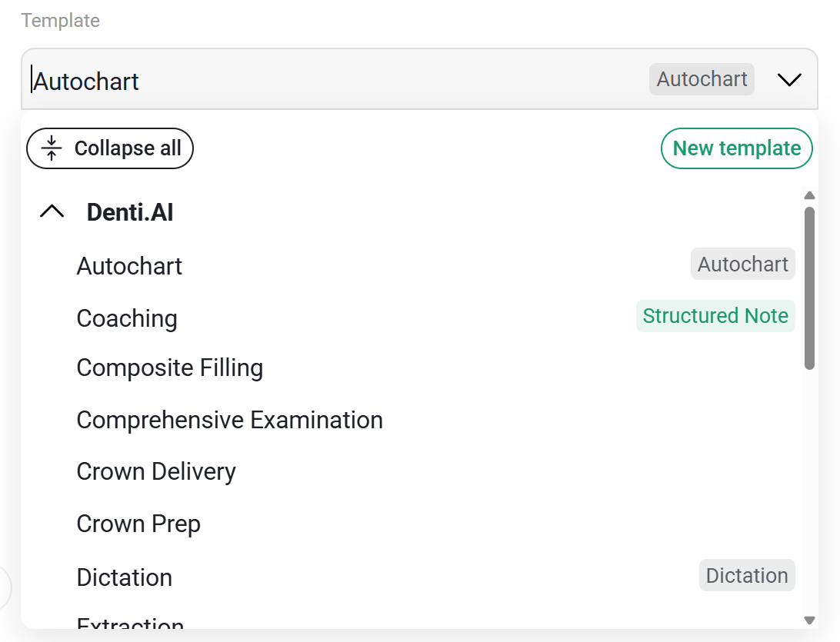The height and width of the screenshot is (642, 840).
Task: Click the Structured Note tag
Action: pos(715,316)
